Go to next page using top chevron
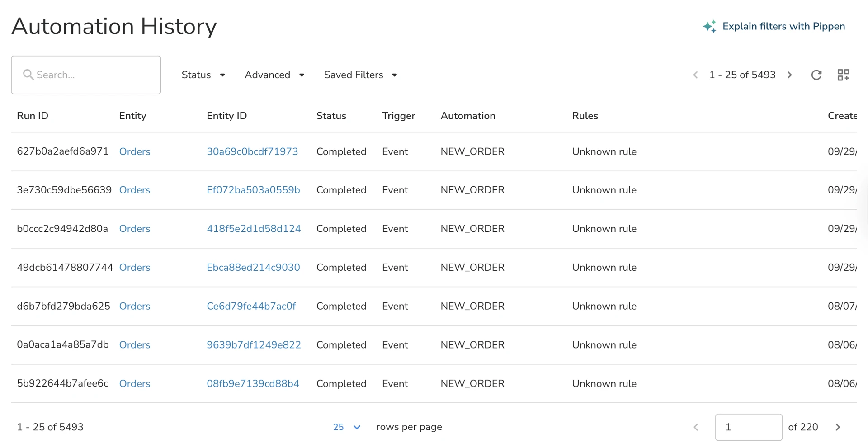868x448 pixels. click(790, 75)
